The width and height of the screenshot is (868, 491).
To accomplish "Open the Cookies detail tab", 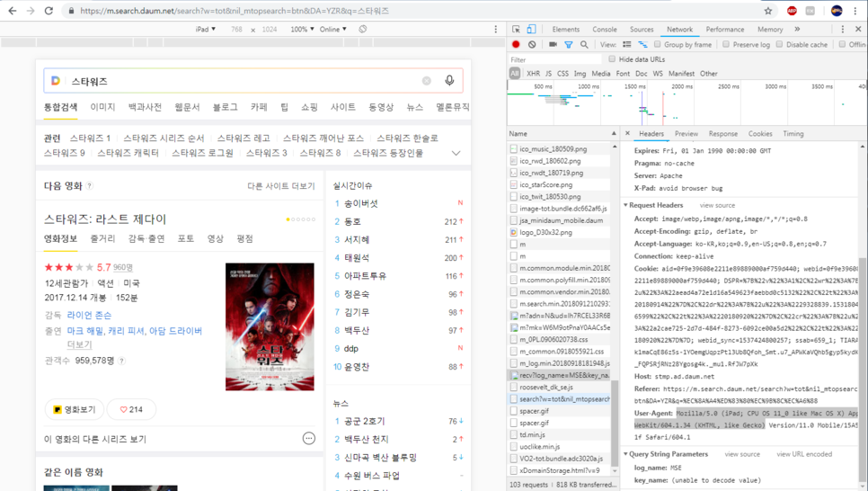I will click(x=760, y=134).
